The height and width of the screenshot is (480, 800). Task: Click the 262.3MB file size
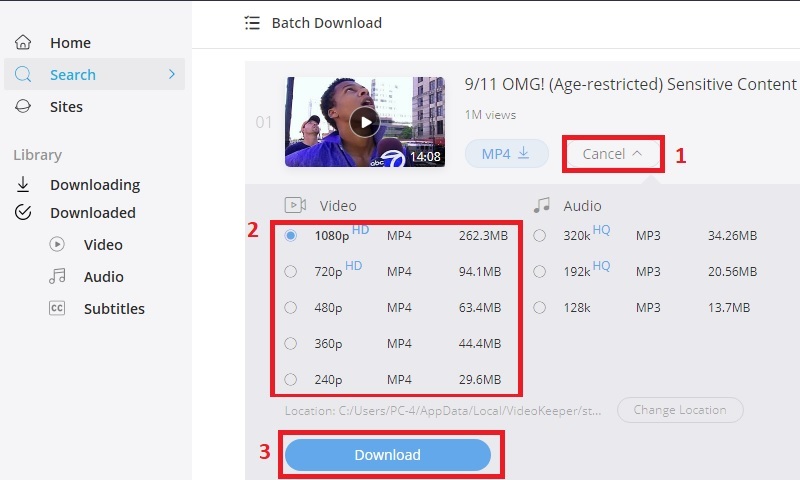[x=483, y=236]
